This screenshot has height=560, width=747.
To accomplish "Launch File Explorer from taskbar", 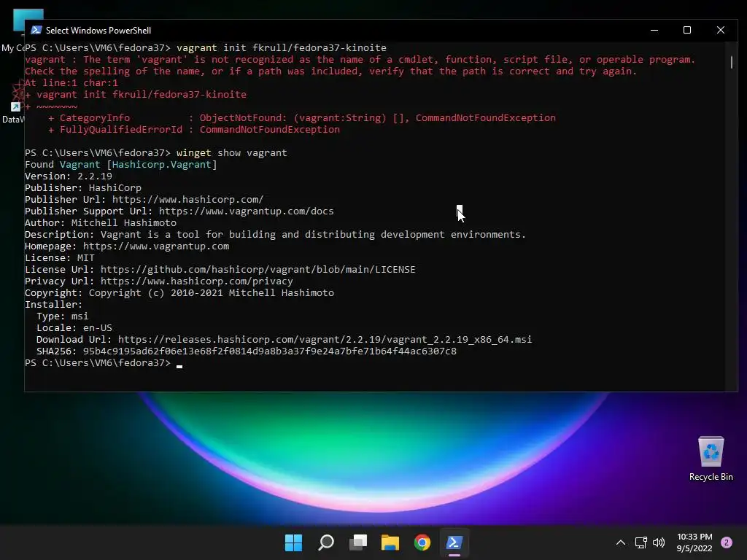I will (x=390, y=542).
